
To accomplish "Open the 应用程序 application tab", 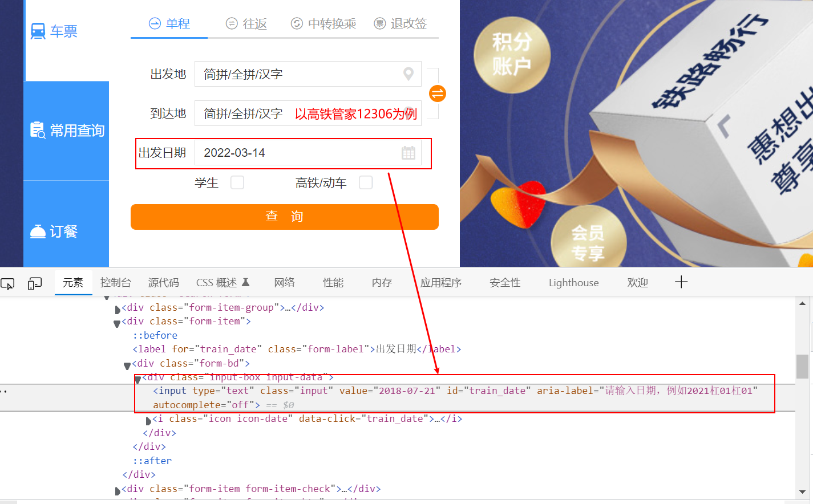I will tap(441, 282).
